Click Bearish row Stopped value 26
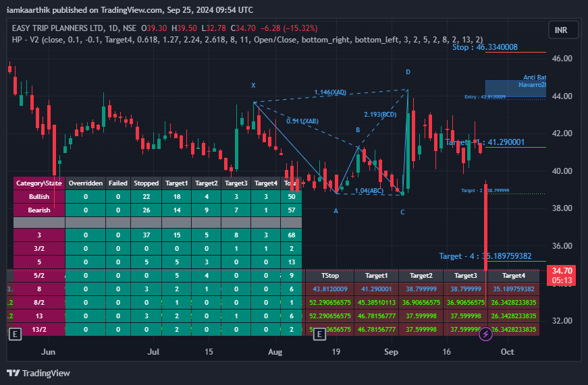Viewport: 588px width, 385px height. click(x=146, y=210)
